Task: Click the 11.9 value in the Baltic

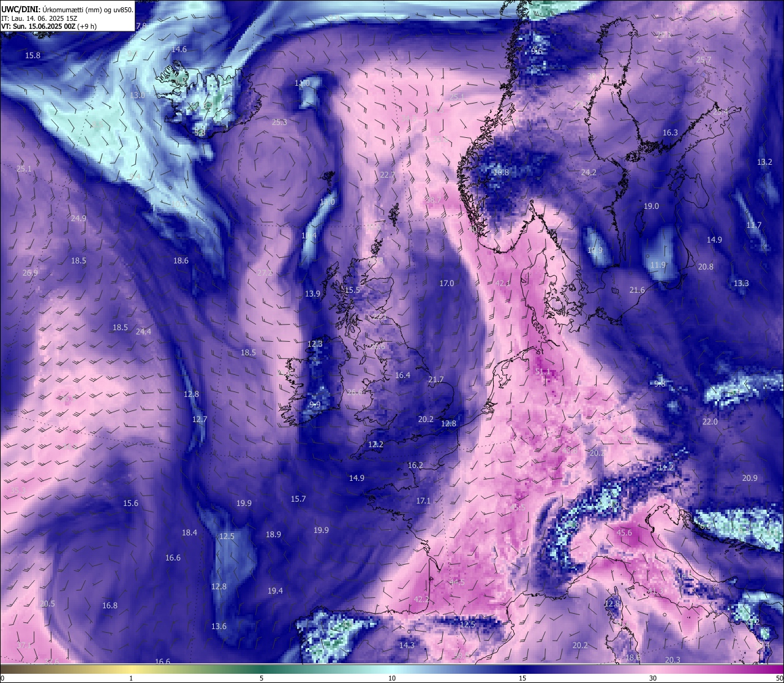Action: click(658, 265)
